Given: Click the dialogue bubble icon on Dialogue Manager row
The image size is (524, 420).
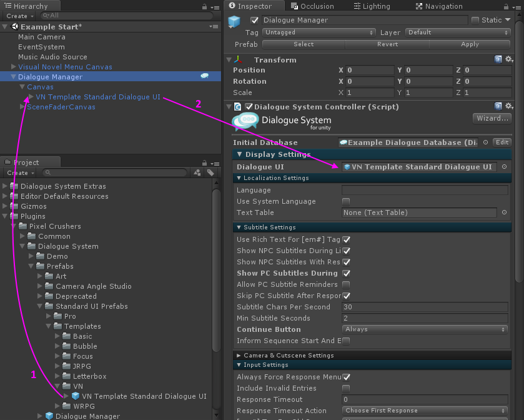Looking at the screenshot, I should (x=204, y=76).
